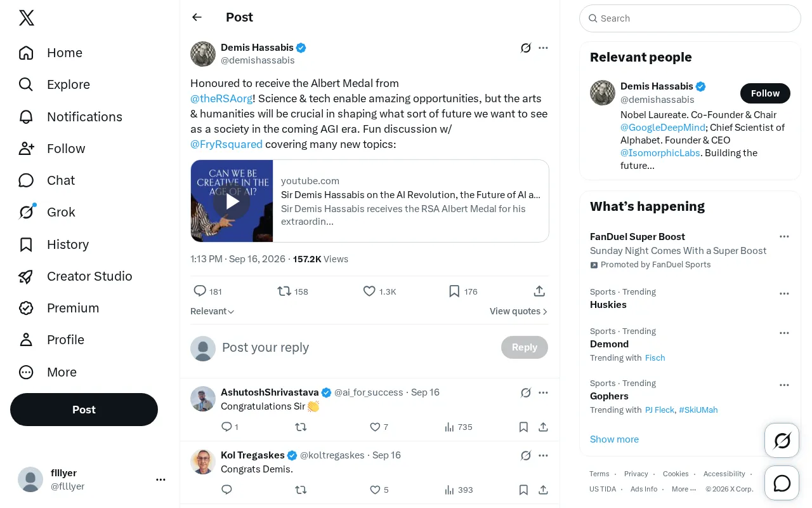The image size is (812, 508).
Task: Open more options for the main post
Action: [543, 48]
